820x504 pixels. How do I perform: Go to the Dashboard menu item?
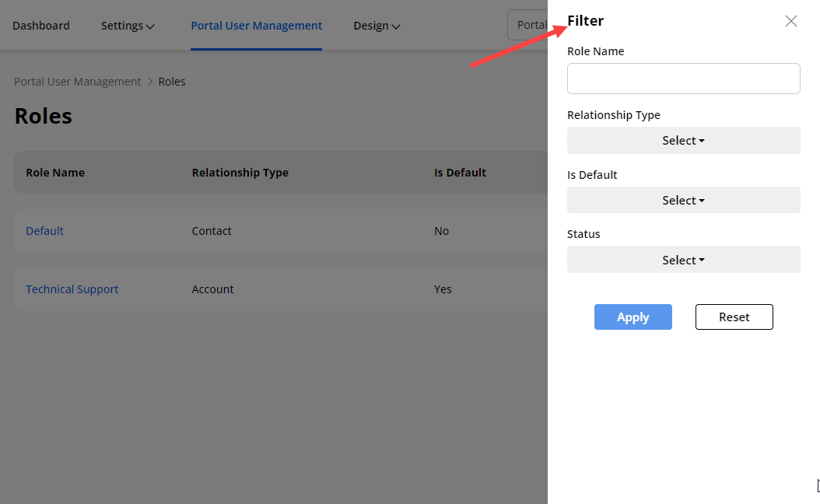pyautogui.click(x=41, y=26)
